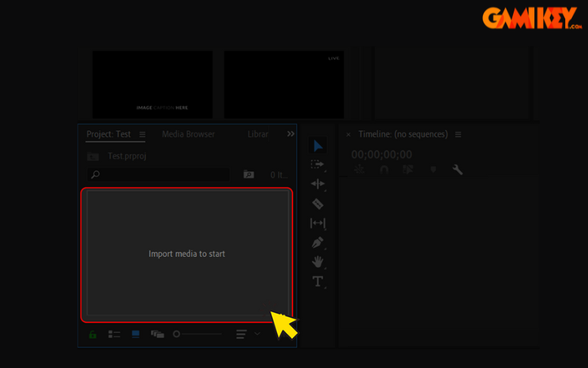Click the Project panel search field
This screenshot has width=588, height=368.
pos(158,174)
